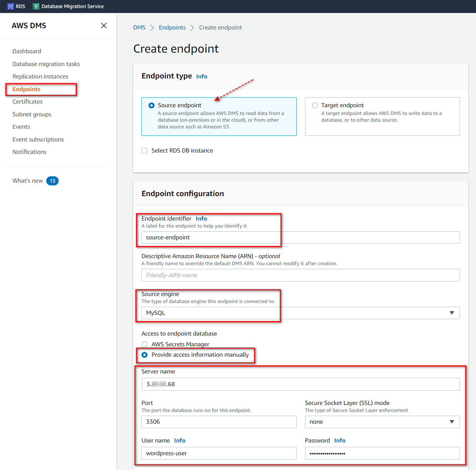Select the Target endpoint radio button

pyautogui.click(x=315, y=105)
